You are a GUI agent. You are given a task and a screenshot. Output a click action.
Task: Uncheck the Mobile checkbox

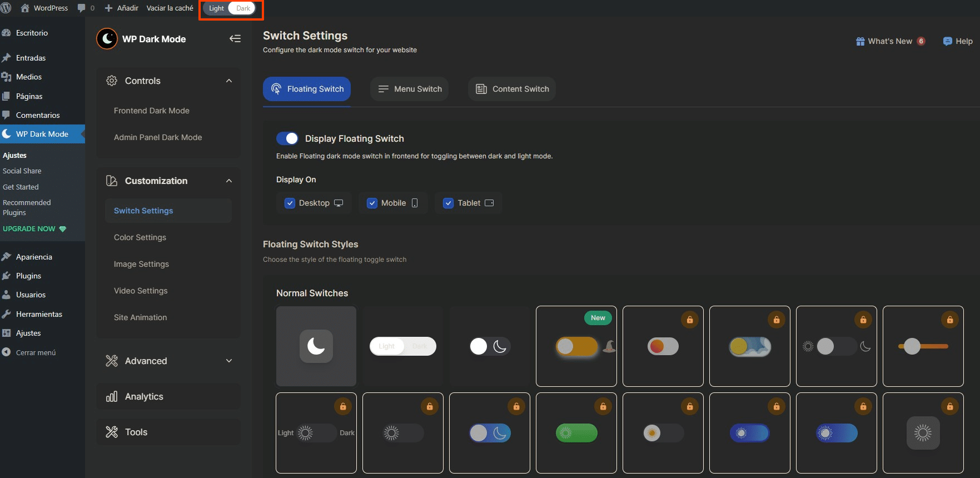pos(372,203)
